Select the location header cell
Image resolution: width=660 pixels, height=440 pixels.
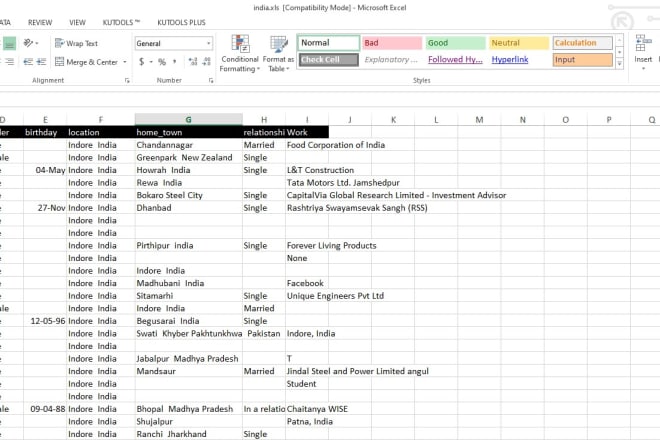(x=101, y=132)
